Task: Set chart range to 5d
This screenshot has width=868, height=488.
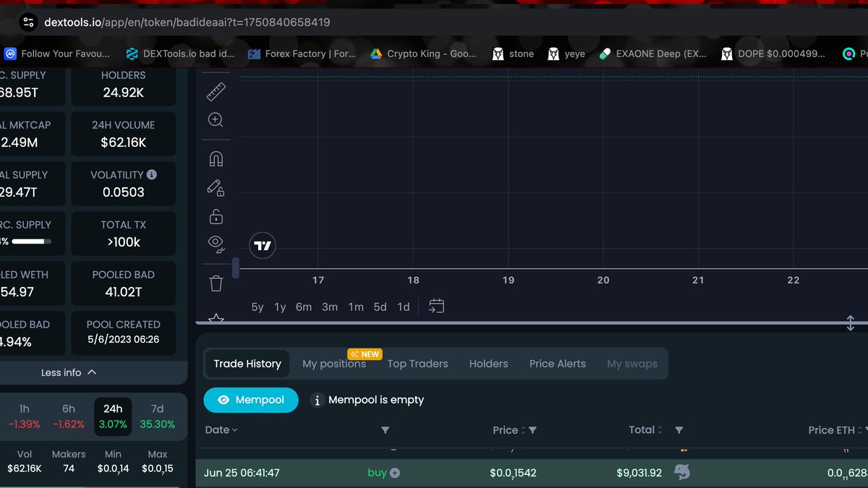Action: tap(380, 307)
